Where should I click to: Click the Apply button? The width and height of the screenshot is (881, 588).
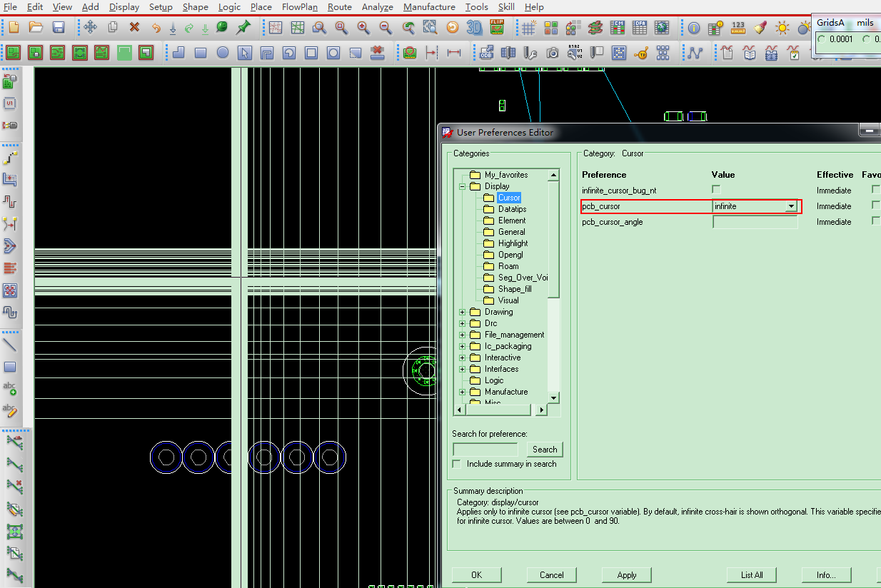(x=626, y=574)
